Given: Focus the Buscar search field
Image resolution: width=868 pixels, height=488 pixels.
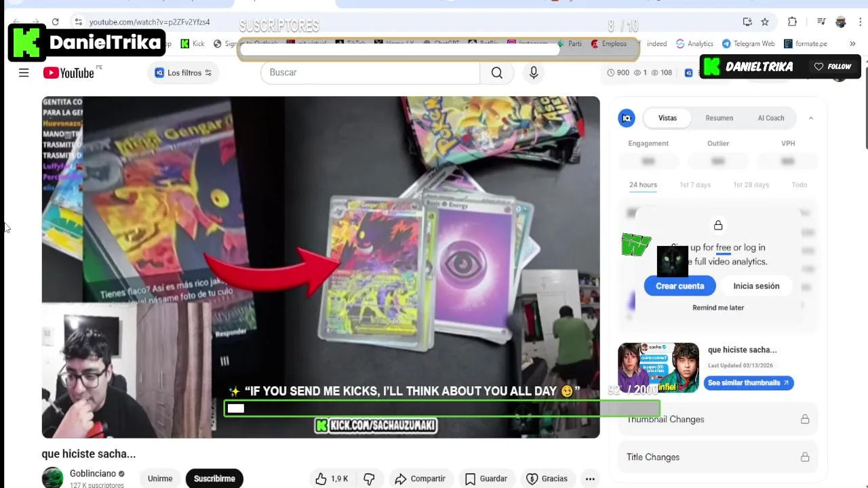Looking at the screenshot, I should pyautogui.click(x=370, y=73).
